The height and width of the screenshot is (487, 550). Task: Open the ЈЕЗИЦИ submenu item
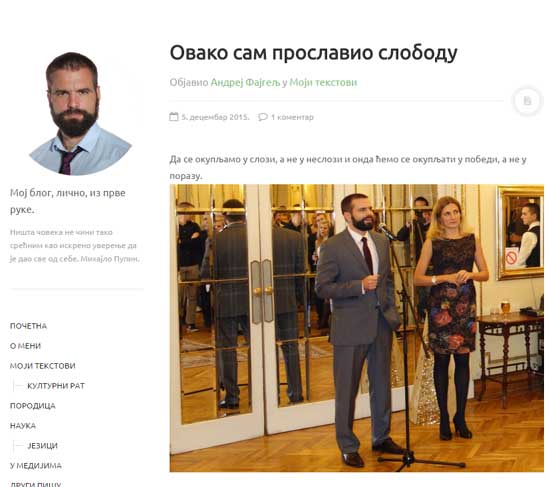coord(42,446)
